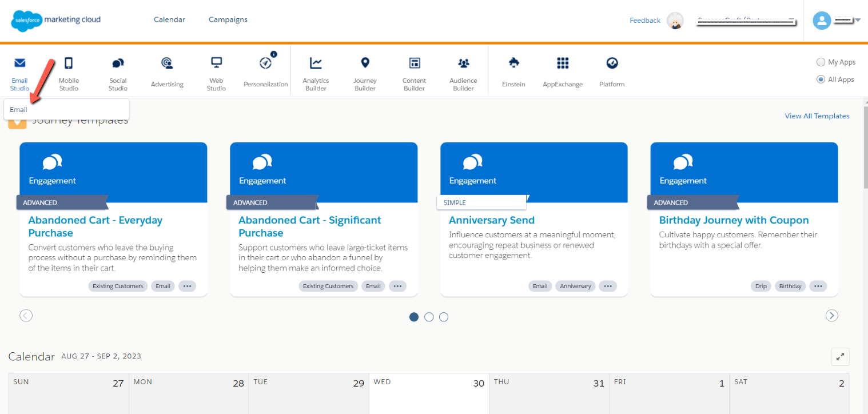Click the Einstein character account icon
868x414 pixels.
tap(675, 21)
